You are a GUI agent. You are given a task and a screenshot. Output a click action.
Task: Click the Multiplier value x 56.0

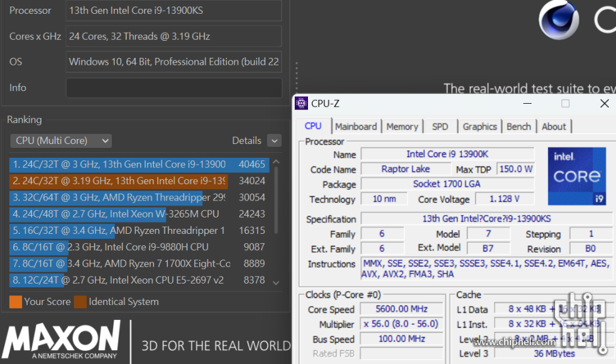coord(402,324)
